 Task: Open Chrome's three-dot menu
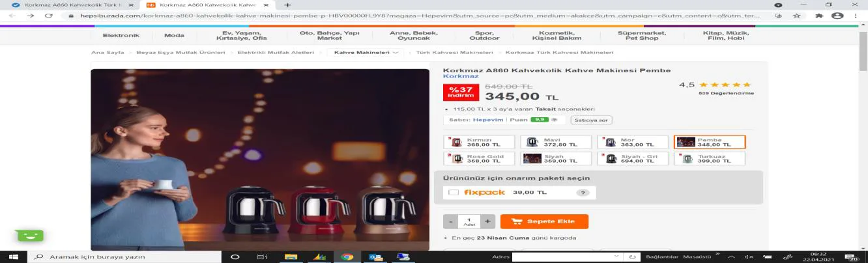pyautogui.click(x=857, y=16)
